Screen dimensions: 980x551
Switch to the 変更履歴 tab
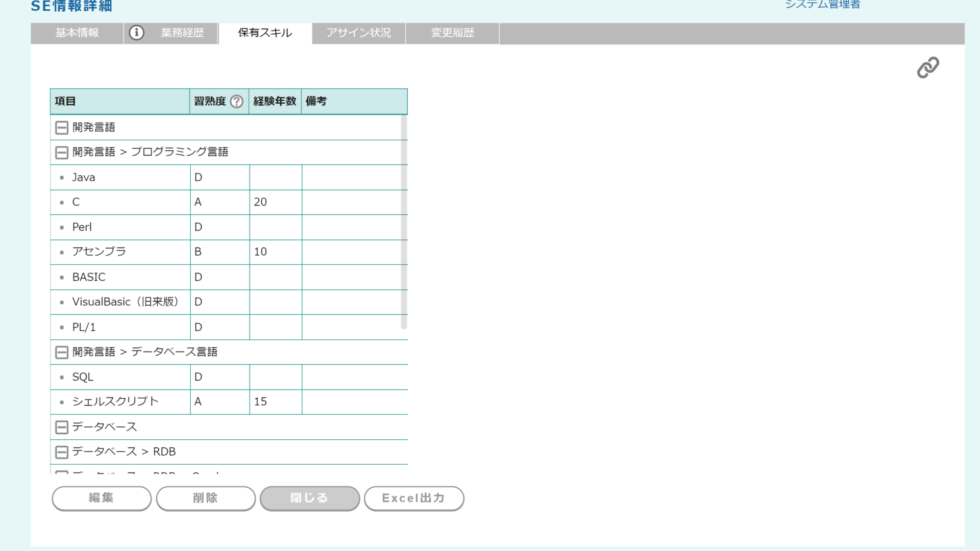452,33
